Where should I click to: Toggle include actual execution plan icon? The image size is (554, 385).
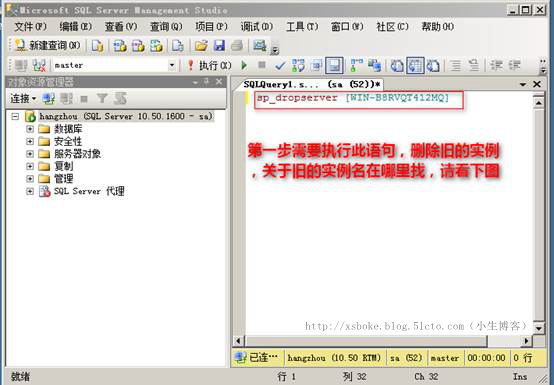point(356,65)
